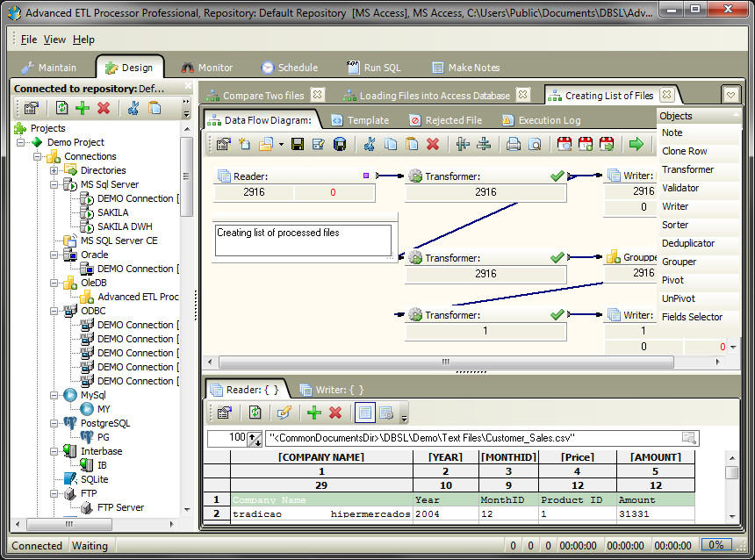This screenshot has width=755, height=560.
Task: Click the refresh icon in repository panel toolbar
Action: [x=61, y=108]
